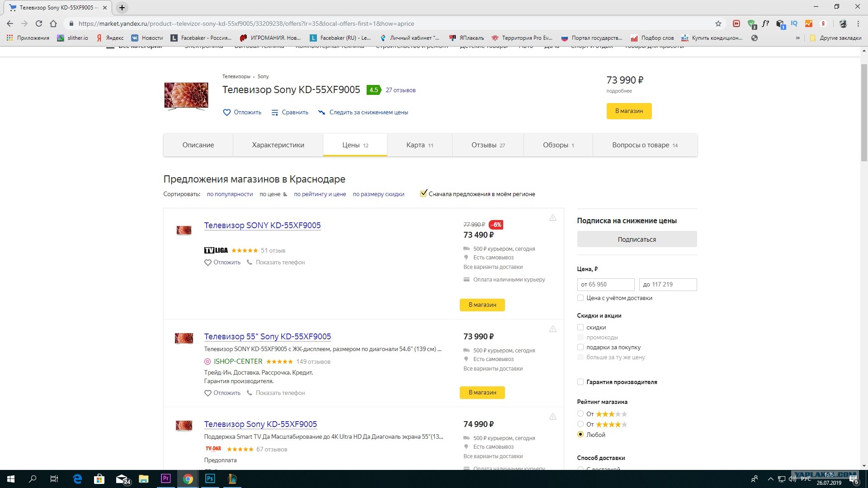This screenshot has width=868, height=488.
Task: Sort by 'по популярности' link
Action: click(x=230, y=194)
